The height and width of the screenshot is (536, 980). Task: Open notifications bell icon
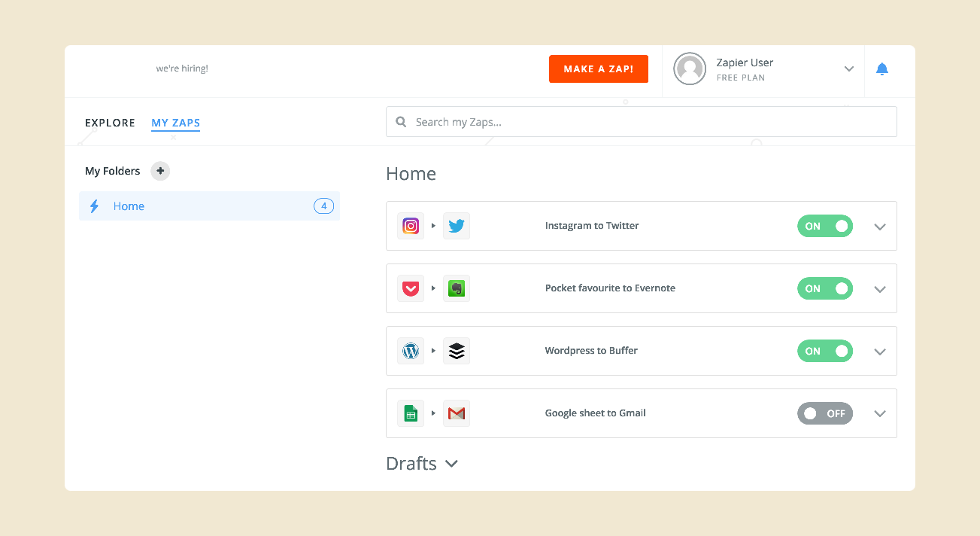(x=882, y=69)
